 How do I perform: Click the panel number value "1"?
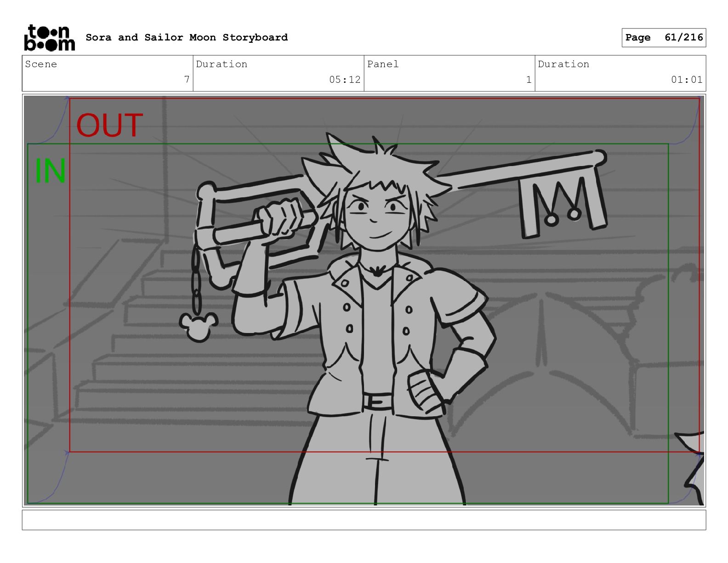coord(529,80)
